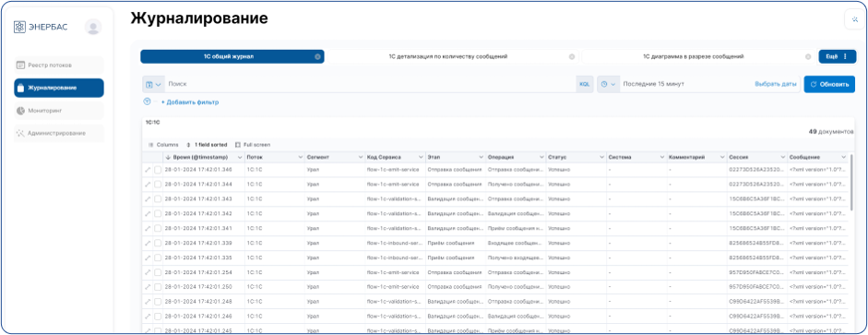868x335 pixels.
Task: Open filter options circle icon
Action: pos(147,102)
